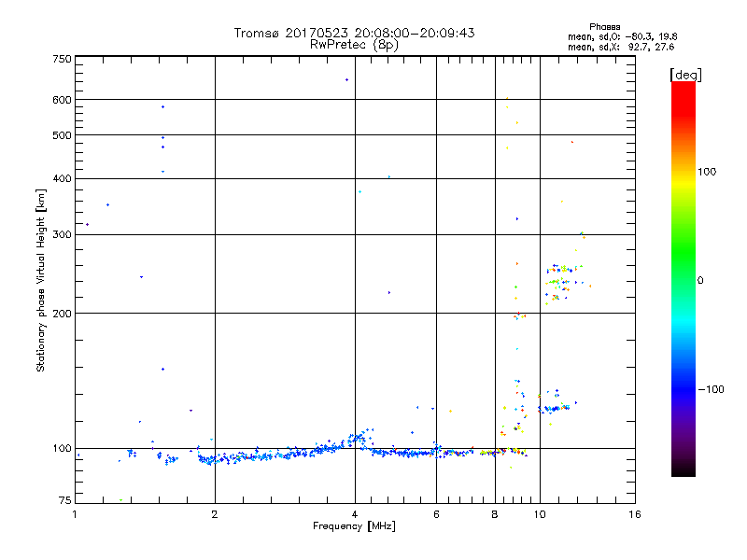Click the y-axis tick label '500'
747x560 pixels.
tap(62, 135)
